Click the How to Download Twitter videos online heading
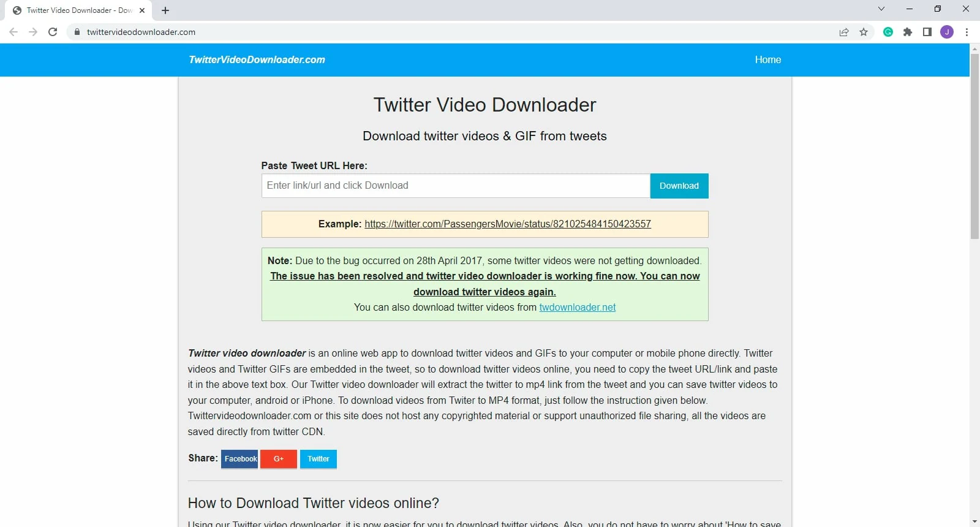The width and height of the screenshot is (980, 527). coord(314,503)
